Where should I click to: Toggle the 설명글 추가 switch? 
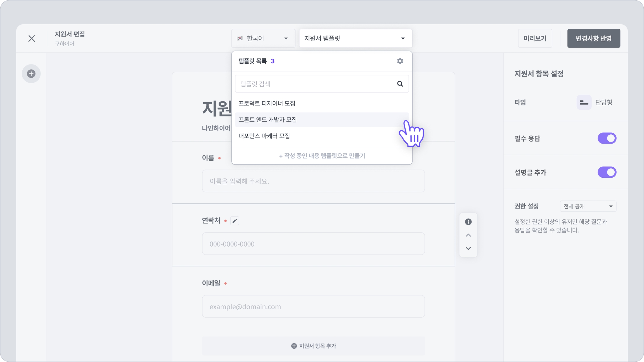[x=607, y=172]
